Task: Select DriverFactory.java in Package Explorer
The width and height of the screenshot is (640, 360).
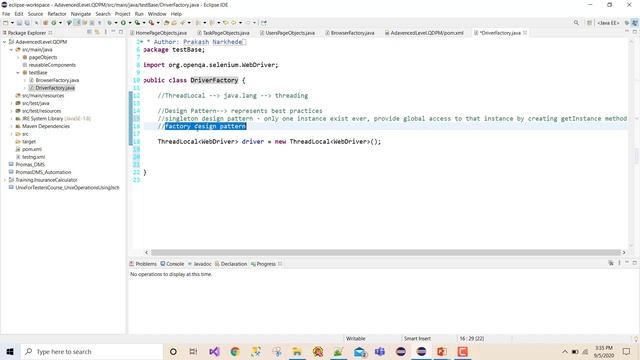Action: point(55,88)
